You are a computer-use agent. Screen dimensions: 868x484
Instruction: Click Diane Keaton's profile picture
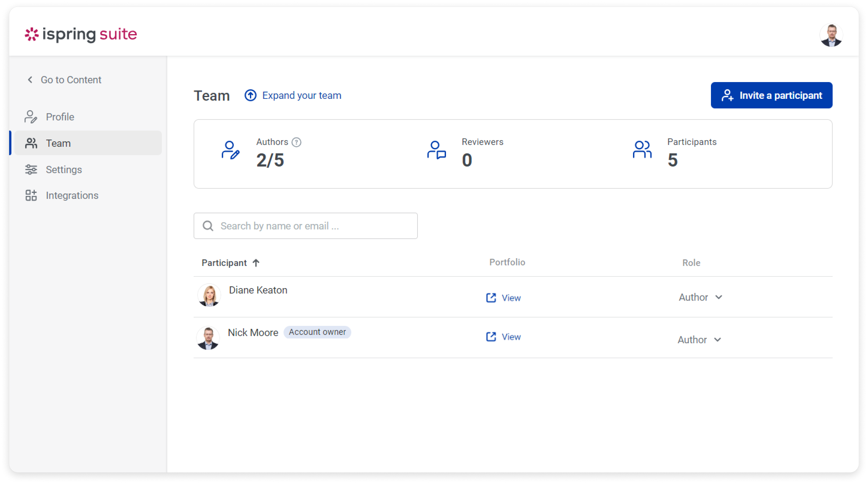pos(209,295)
